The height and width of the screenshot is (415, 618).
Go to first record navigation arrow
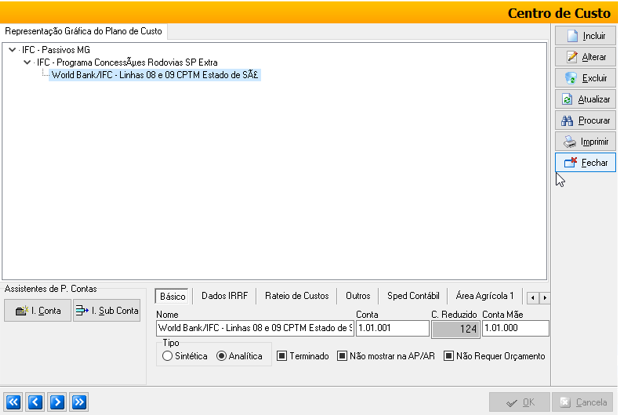(15, 402)
